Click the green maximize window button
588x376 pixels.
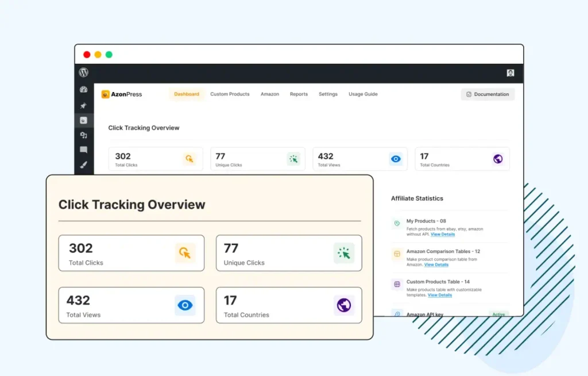click(109, 55)
